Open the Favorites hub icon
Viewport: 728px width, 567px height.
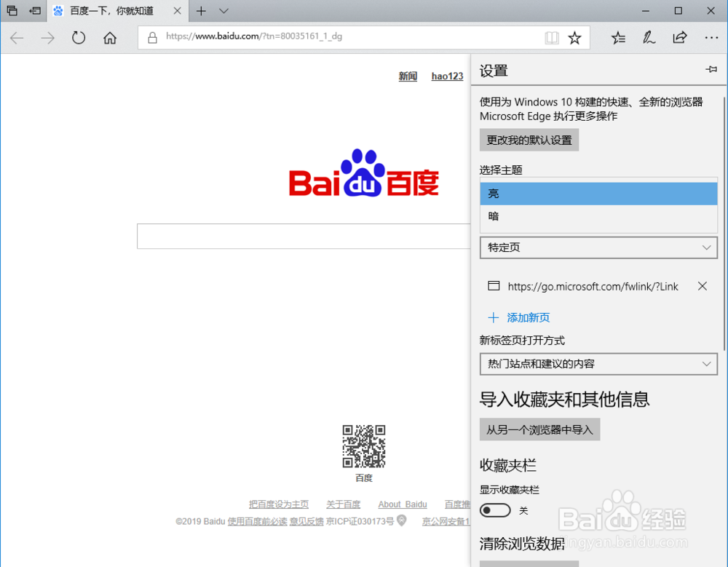pos(618,38)
